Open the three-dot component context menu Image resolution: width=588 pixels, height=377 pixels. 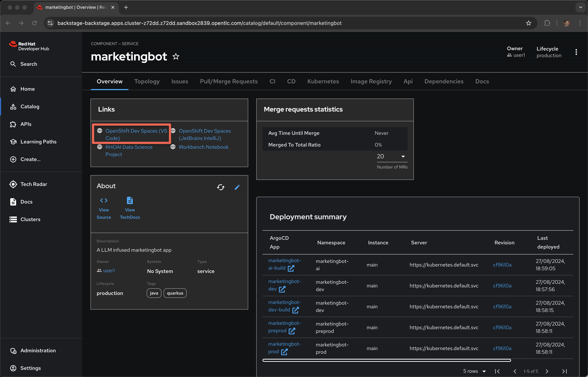coord(576,52)
